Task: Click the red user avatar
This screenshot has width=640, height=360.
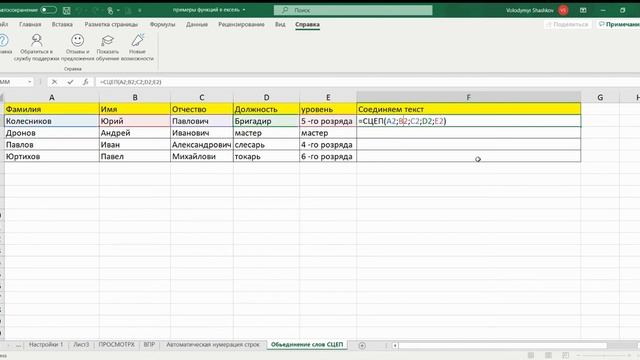Action: [x=563, y=10]
